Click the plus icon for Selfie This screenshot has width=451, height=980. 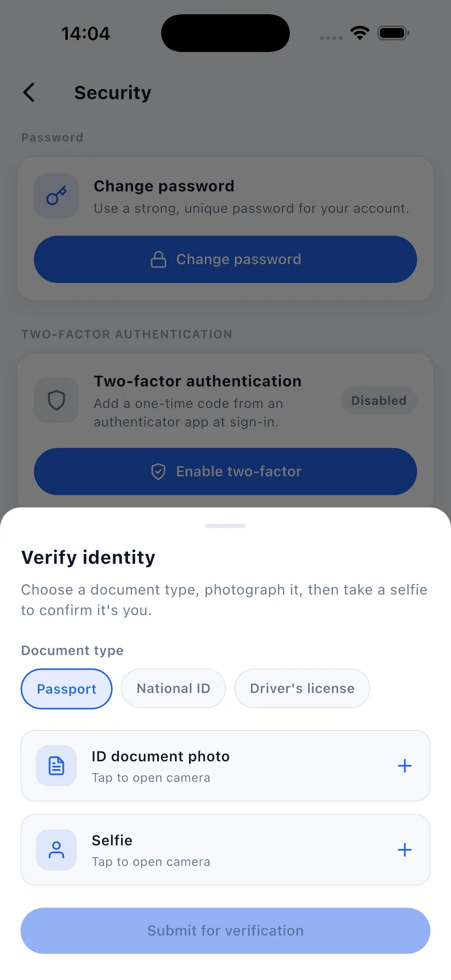click(405, 850)
